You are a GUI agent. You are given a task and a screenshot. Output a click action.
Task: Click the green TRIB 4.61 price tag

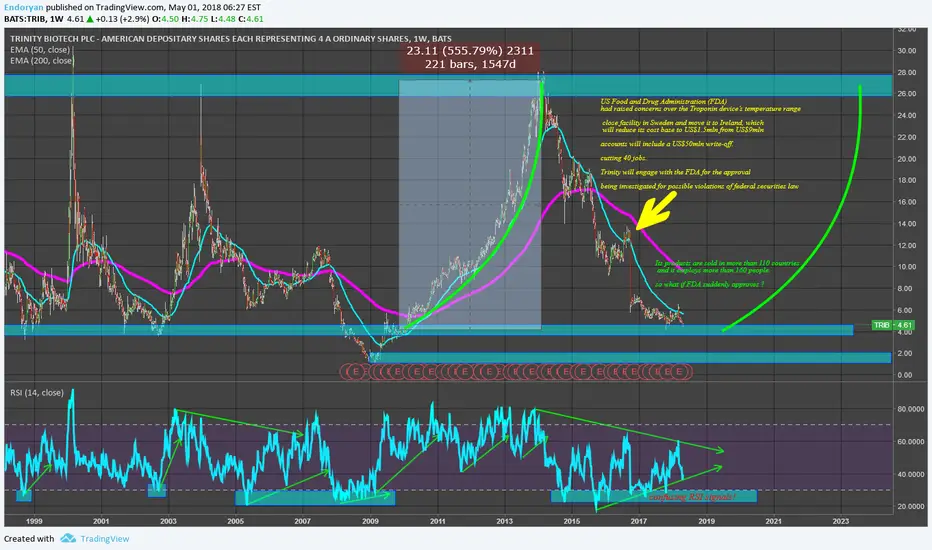click(892, 325)
